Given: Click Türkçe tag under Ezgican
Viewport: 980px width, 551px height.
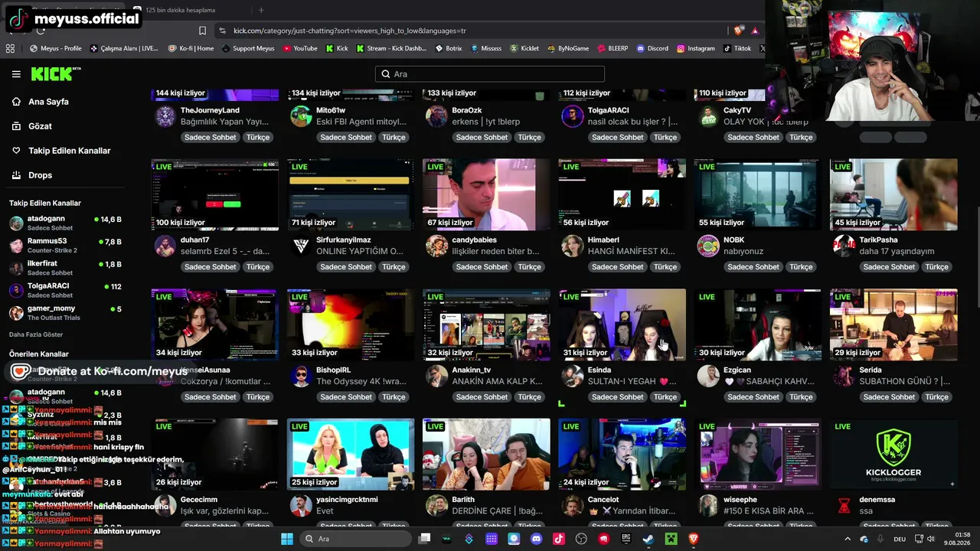Looking at the screenshot, I should [x=801, y=397].
